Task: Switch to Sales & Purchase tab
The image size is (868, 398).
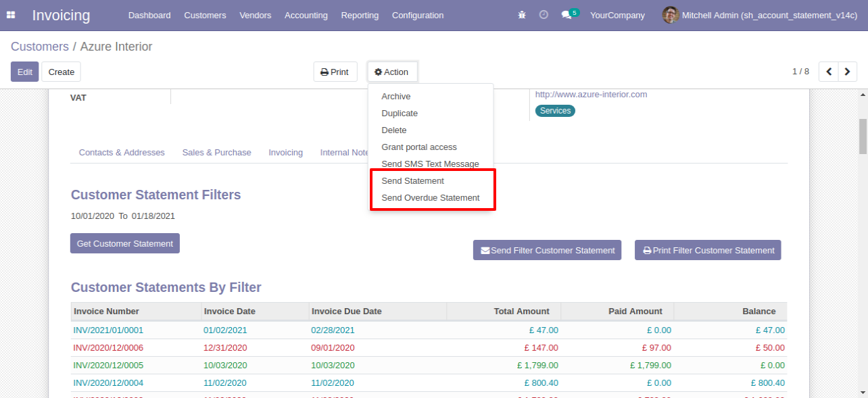Action: (x=216, y=153)
